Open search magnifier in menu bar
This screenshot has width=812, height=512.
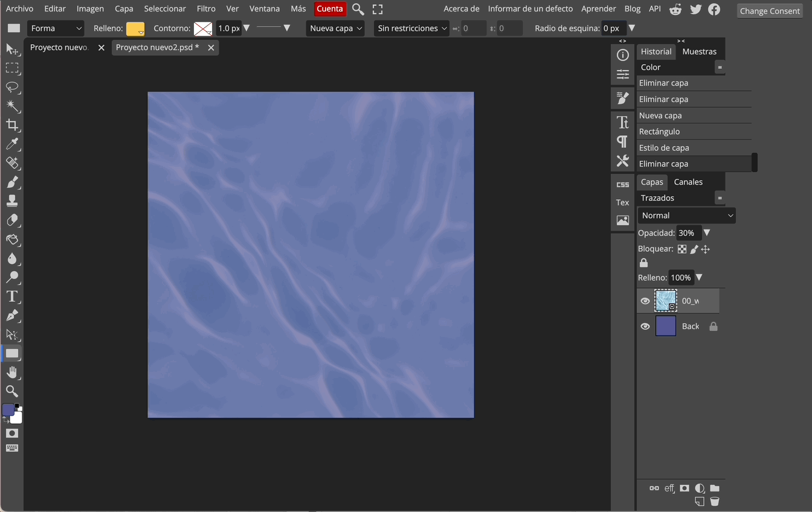coord(358,9)
